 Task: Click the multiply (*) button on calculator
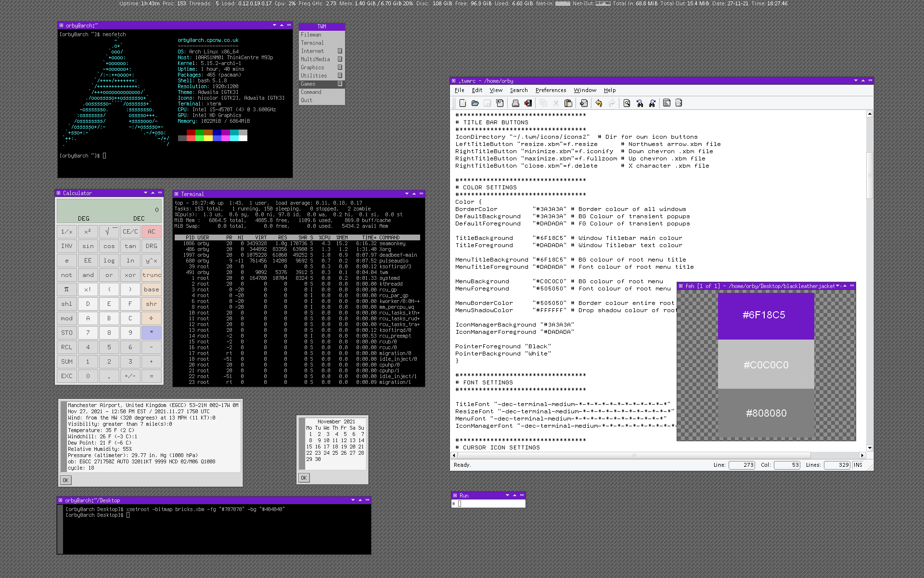(x=152, y=333)
